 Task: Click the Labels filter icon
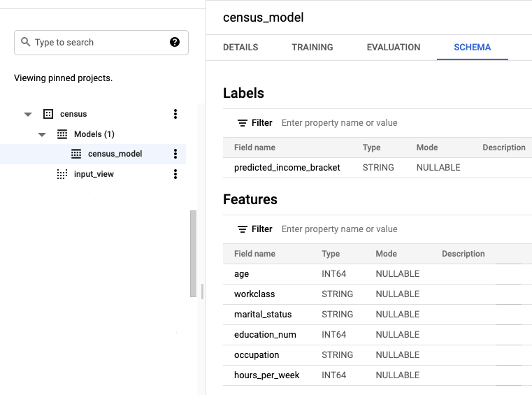click(243, 123)
